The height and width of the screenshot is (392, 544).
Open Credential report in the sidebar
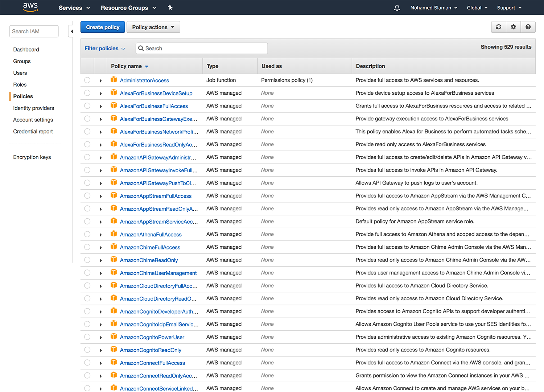point(33,131)
